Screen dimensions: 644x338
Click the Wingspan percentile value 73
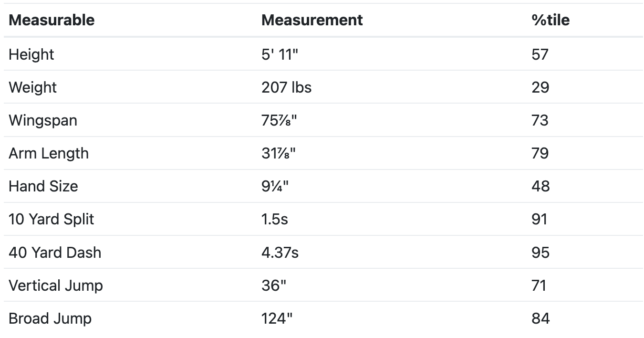click(540, 120)
